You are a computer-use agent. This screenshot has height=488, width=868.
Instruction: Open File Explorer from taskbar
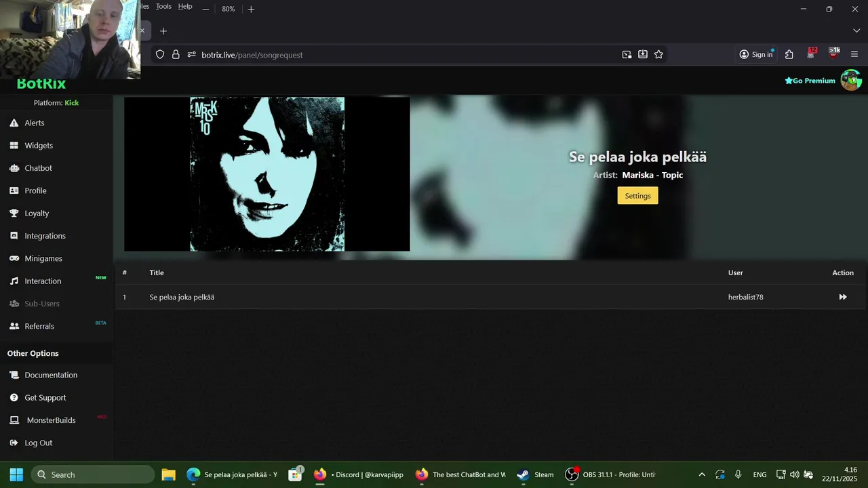tap(169, 474)
